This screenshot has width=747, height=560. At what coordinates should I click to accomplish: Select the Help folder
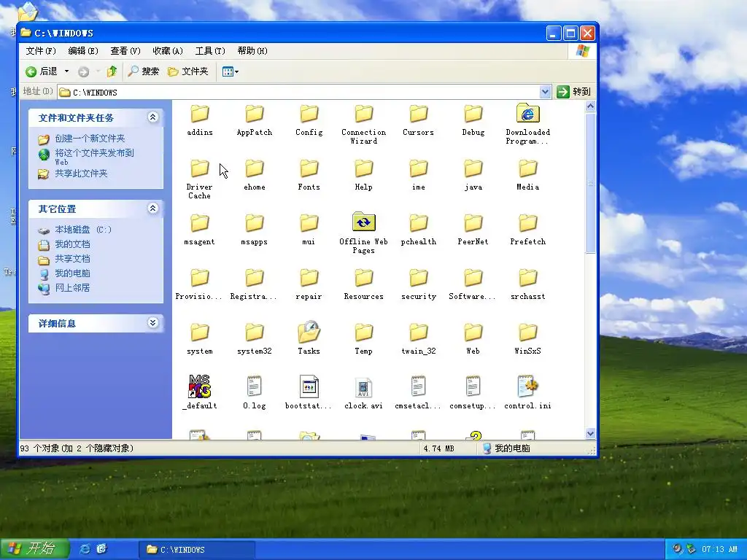[363, 175]
